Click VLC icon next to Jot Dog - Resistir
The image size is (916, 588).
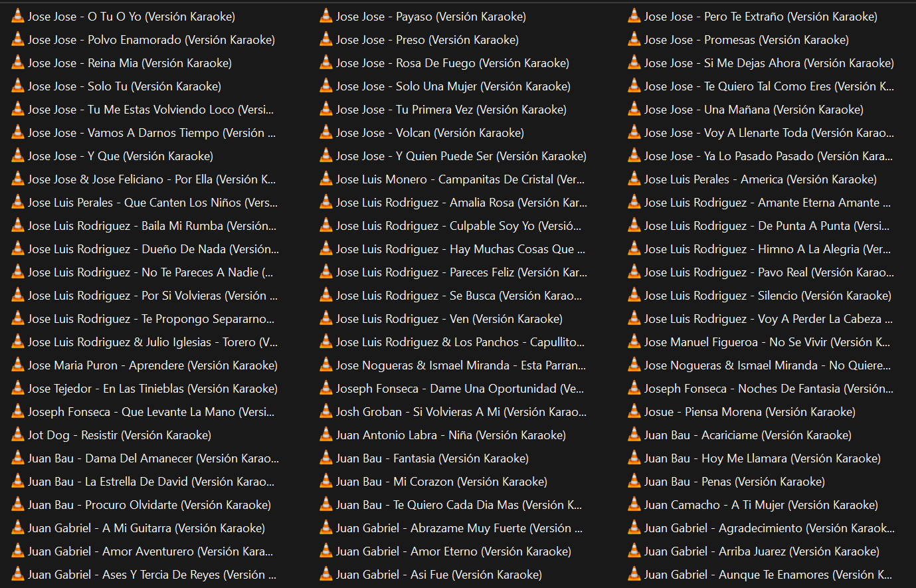coord(18,435)
